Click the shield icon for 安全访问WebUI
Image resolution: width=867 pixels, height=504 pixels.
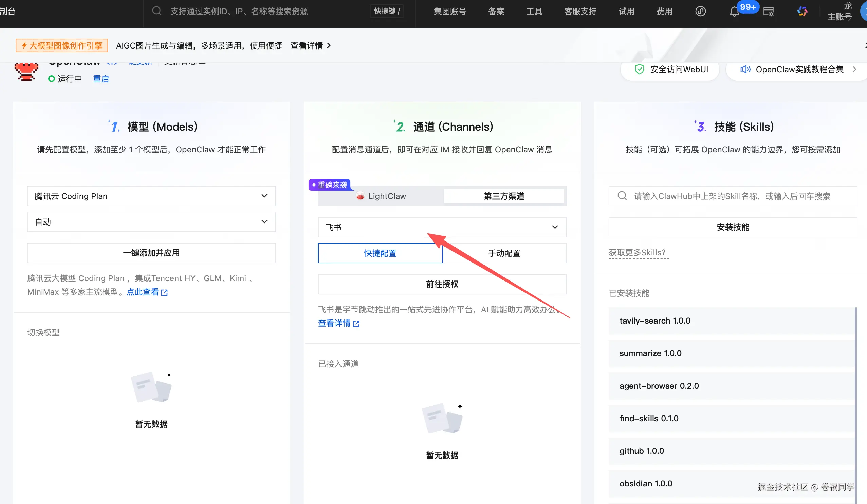point(639,70)
